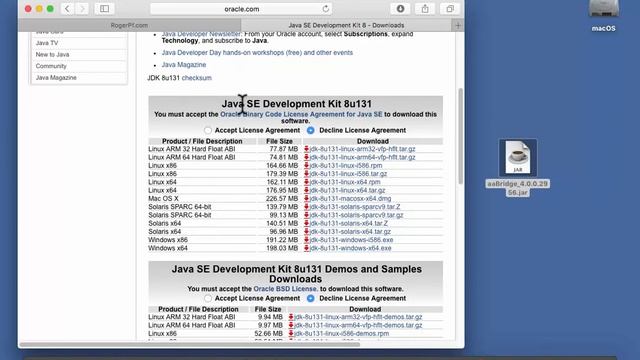Click download arrow icon for arm32 demos tar.gz
Image resolution: width=640 pixels, height=360 pixels.
[291, 317]
